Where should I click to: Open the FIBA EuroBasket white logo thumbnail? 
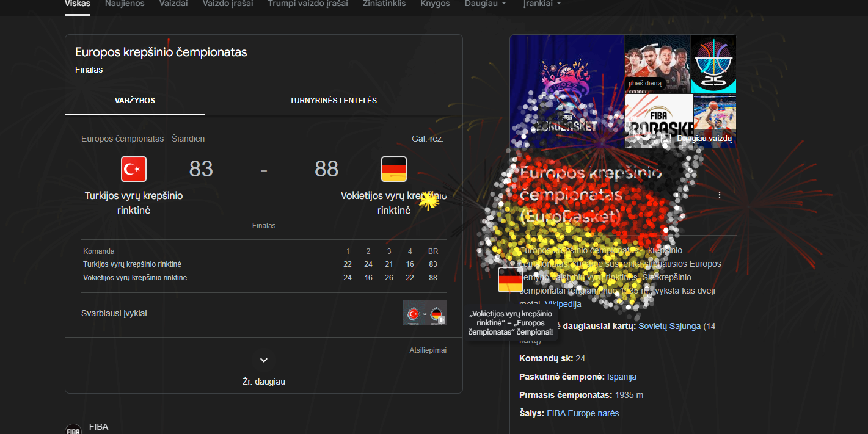(x=658, y=121)
